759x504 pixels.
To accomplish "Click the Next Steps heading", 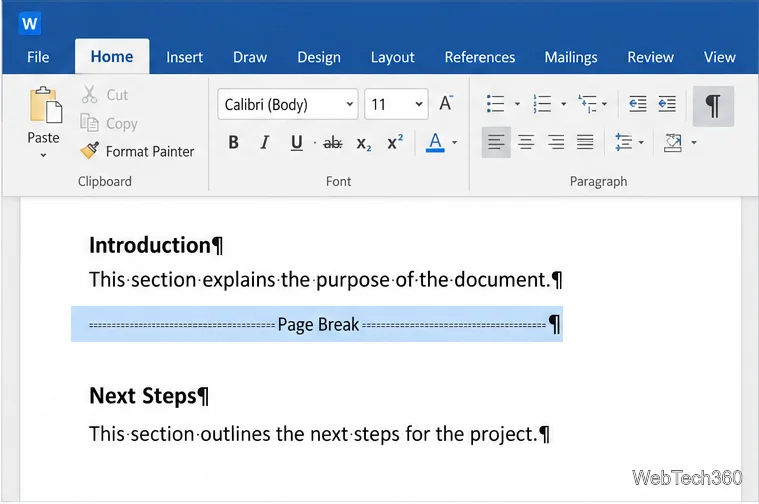I will [149, 396].
